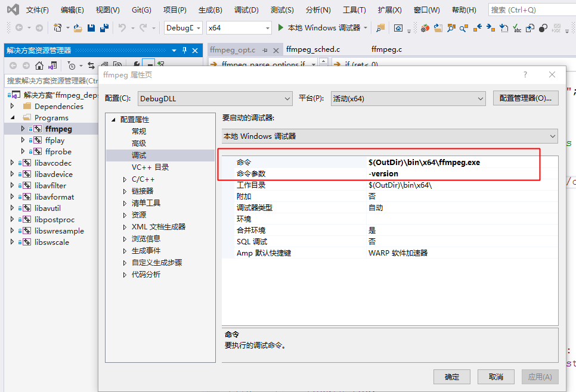Click the help question mark in properties dialog

coord(525,74)
